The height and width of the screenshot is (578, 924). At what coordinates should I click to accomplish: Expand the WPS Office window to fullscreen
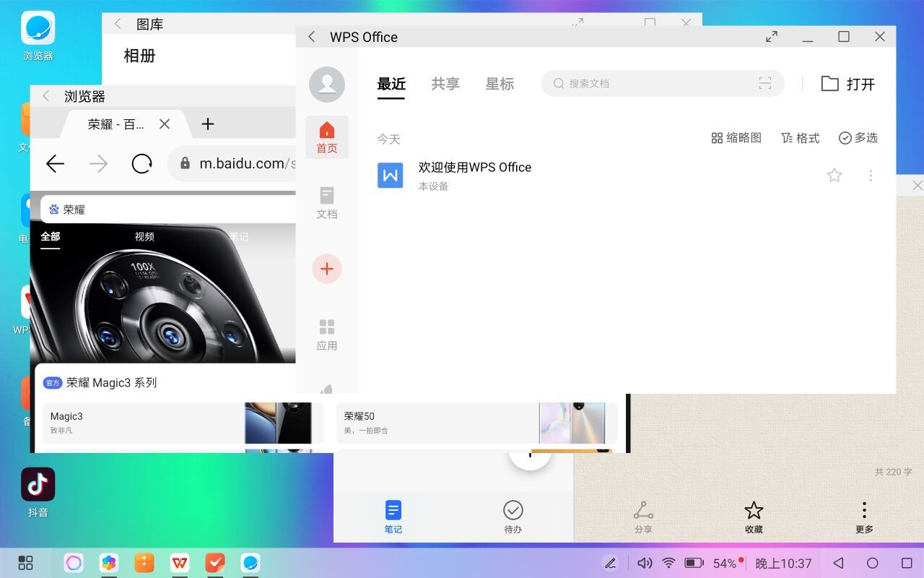[x=772, y=37]
